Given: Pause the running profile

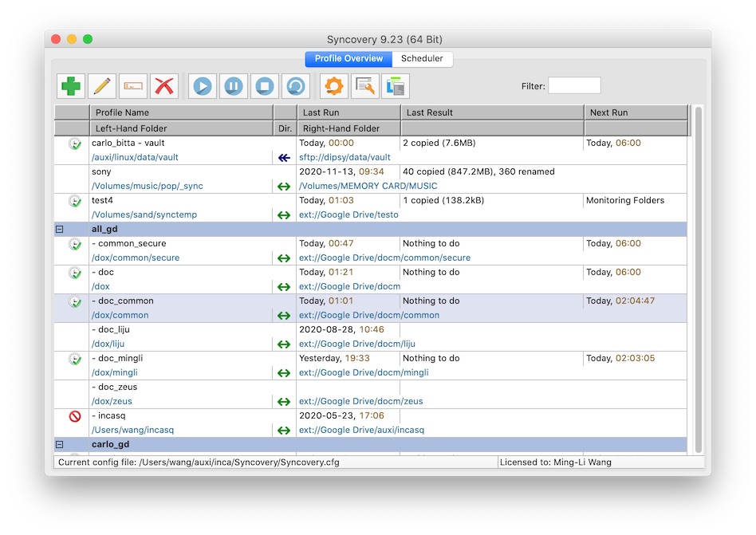Looking at the screenshot, I should 234,86.
